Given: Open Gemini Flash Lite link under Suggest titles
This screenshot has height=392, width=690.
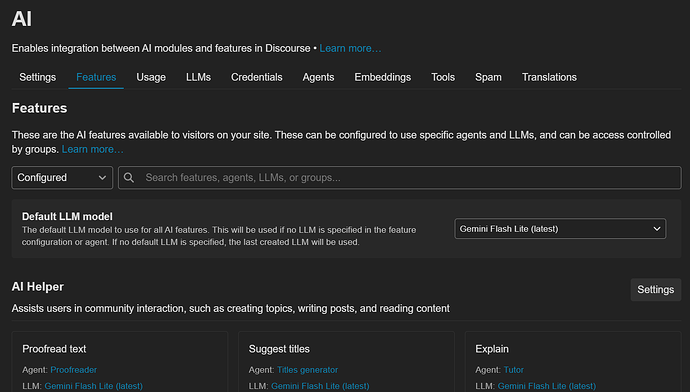Looking at the screenshot, I should [320, 386].
